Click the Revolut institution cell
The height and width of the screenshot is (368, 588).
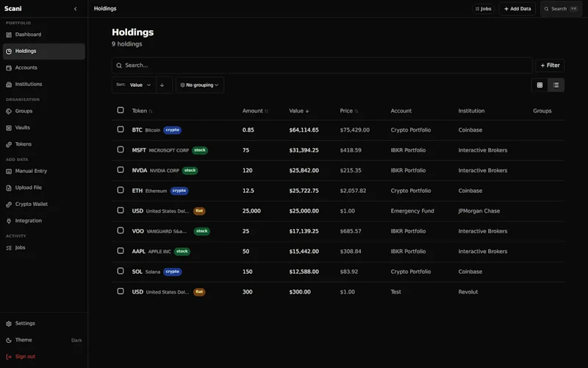click(468, 292)
